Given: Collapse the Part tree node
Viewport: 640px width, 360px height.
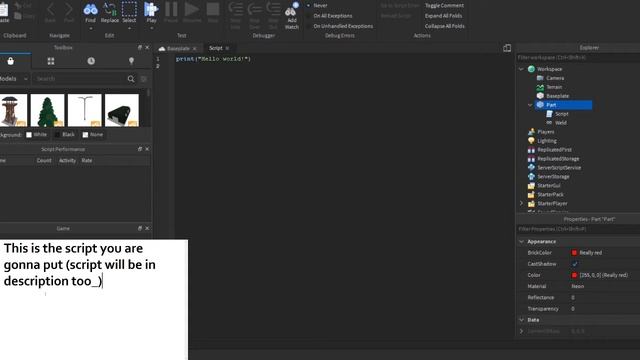Looking at the screenshot, I should 530,105.
